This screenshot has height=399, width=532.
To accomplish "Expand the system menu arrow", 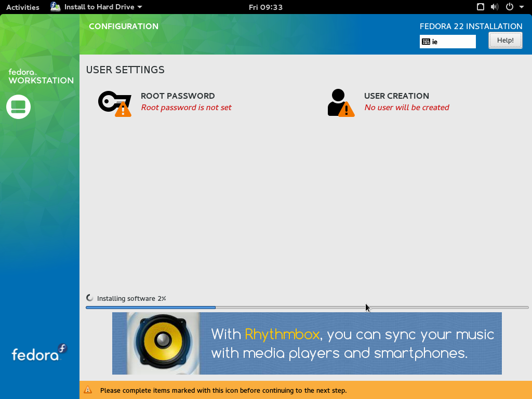I will 522,7.
